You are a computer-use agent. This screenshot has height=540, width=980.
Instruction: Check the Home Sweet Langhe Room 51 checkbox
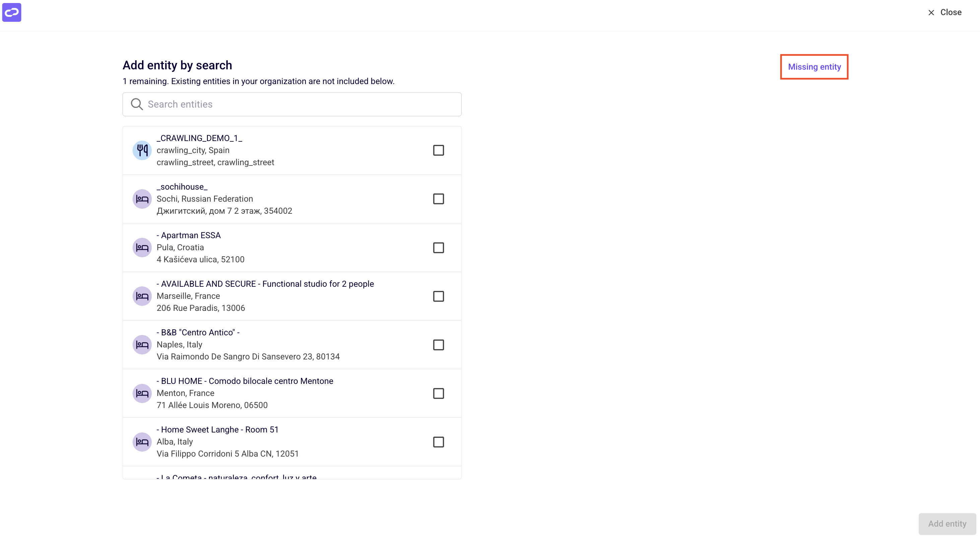(438, 442)
